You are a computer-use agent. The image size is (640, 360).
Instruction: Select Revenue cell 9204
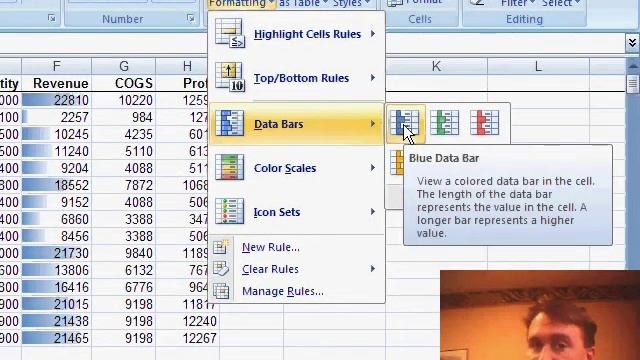tap(56, 168)
